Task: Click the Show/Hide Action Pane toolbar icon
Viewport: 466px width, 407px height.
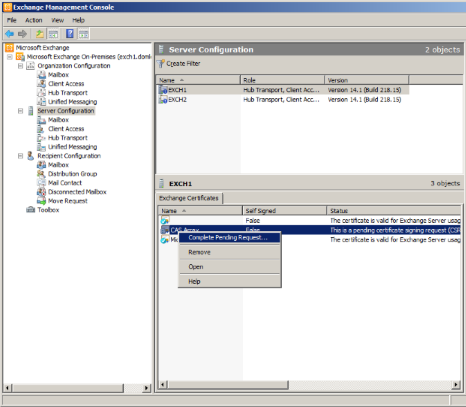Action: [84, 34]
